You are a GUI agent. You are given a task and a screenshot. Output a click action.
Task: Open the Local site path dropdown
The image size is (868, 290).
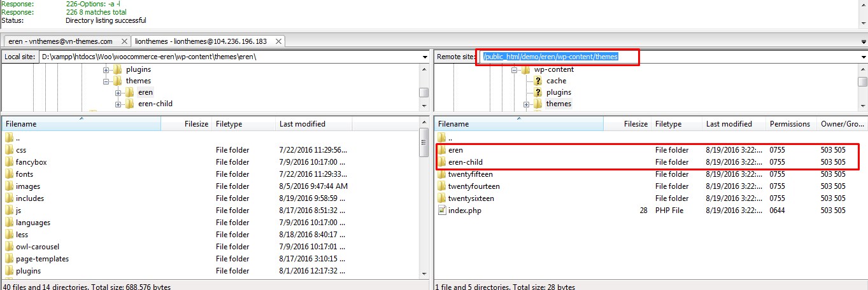click(425, 57)
